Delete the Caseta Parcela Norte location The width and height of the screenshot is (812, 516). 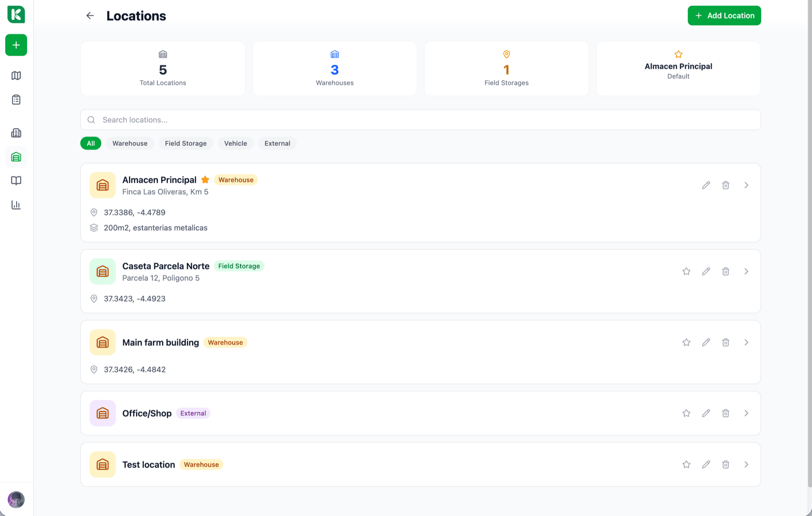point(726,272)
